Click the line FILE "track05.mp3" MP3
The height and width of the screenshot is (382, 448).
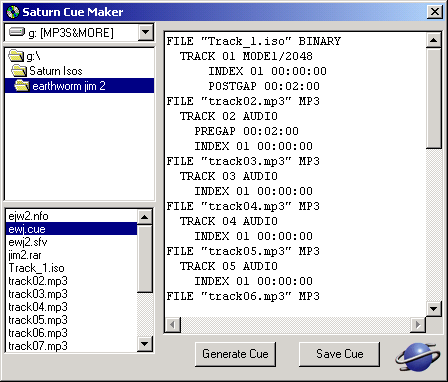pyautogui.click(x=243, y=251)
